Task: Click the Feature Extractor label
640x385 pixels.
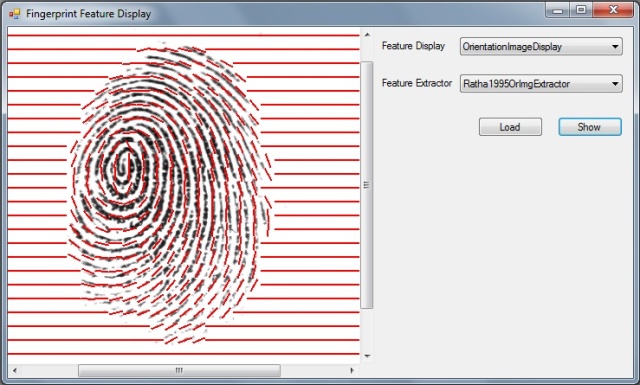Action: tap(417, 83)
